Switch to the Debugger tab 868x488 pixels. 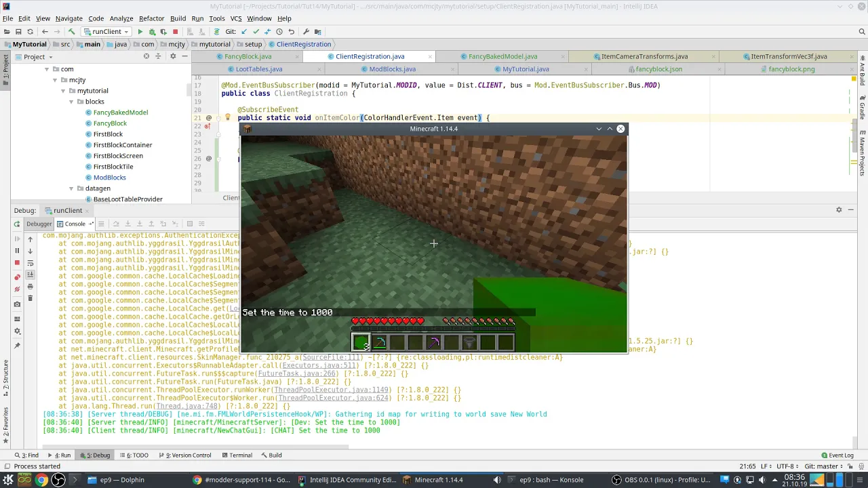(x=39, y=224)
